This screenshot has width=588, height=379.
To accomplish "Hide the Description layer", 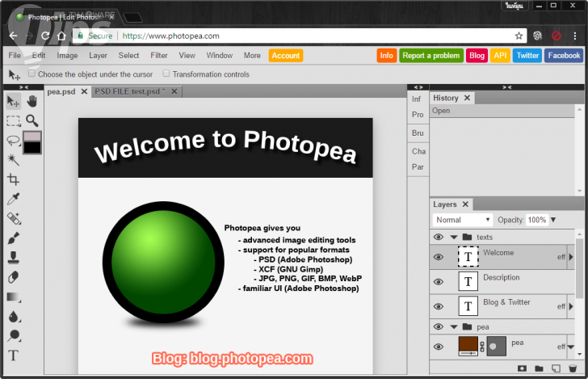I will pyautogui.click(x=439, y=282).
